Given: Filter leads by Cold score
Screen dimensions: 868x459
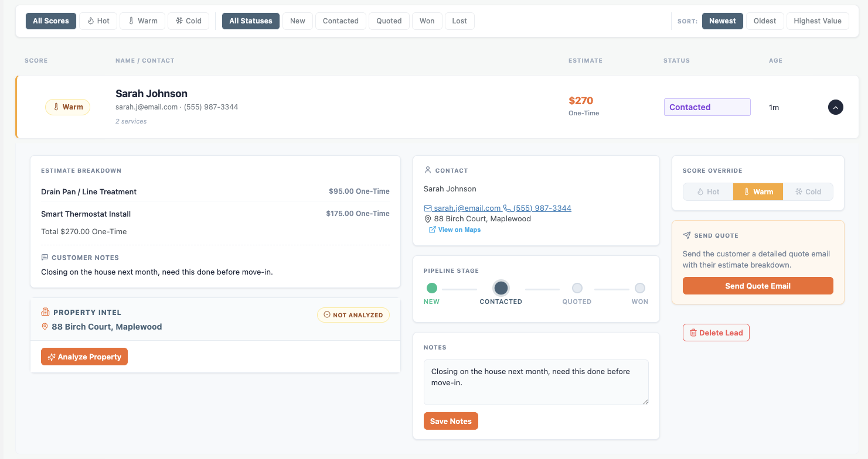Looking at the screenshot, I should coord(188,21).
